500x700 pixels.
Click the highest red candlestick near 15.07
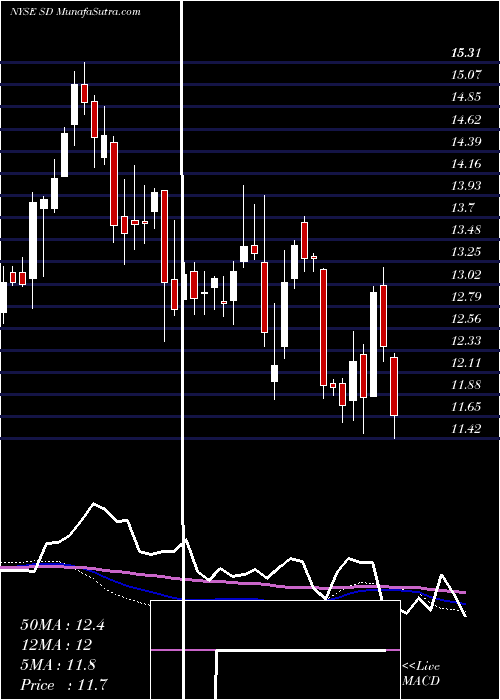84,93
